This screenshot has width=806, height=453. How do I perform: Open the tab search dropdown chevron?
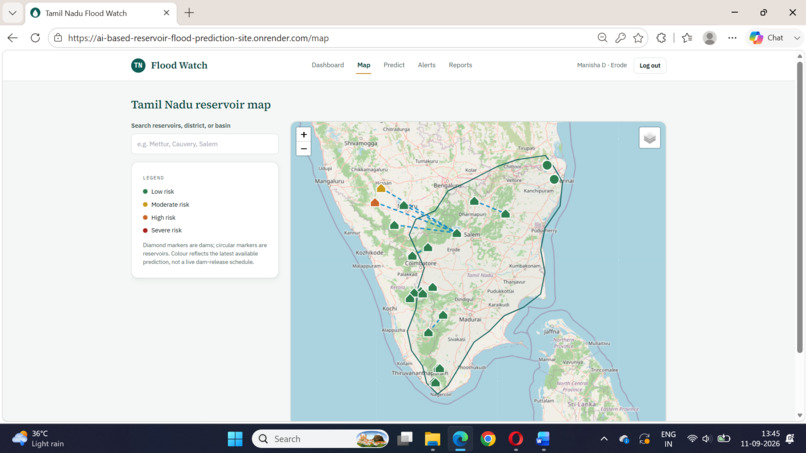click(12, 13)
